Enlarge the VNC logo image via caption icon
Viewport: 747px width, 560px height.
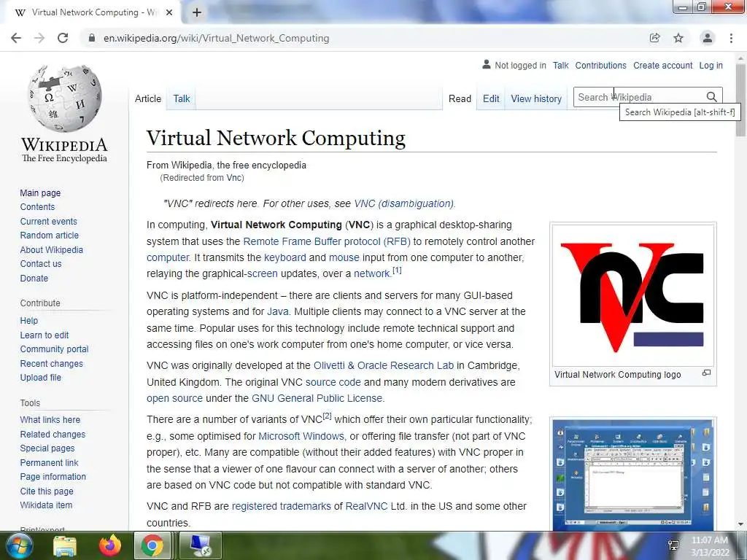(706, 373)
